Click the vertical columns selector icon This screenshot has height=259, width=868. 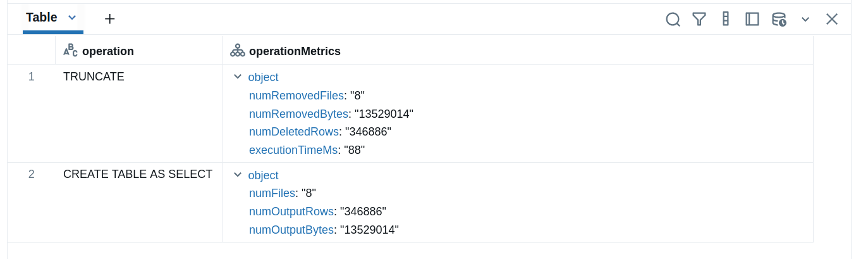click(x=725, y=19)
